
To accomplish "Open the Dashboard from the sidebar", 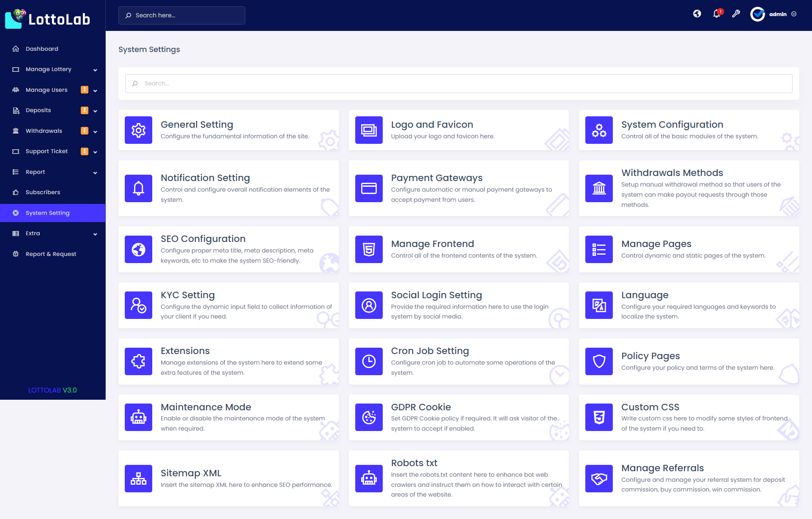I will pyautogui.click(x=41, y=49).
